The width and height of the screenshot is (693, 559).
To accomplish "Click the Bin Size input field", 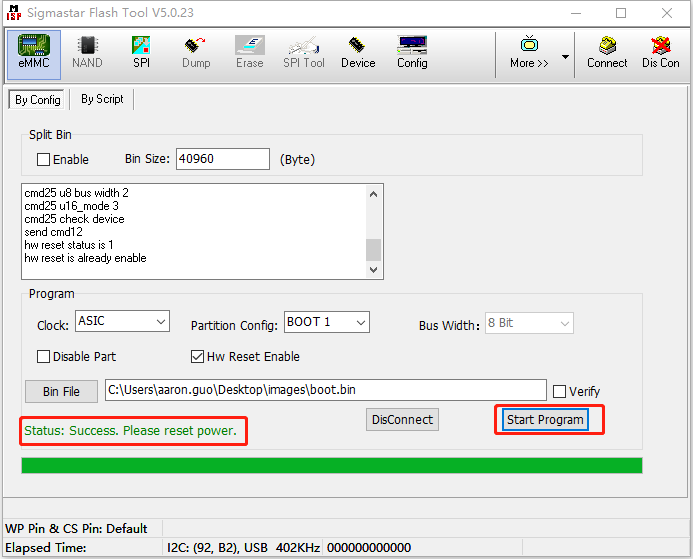I will click(223, 159).
